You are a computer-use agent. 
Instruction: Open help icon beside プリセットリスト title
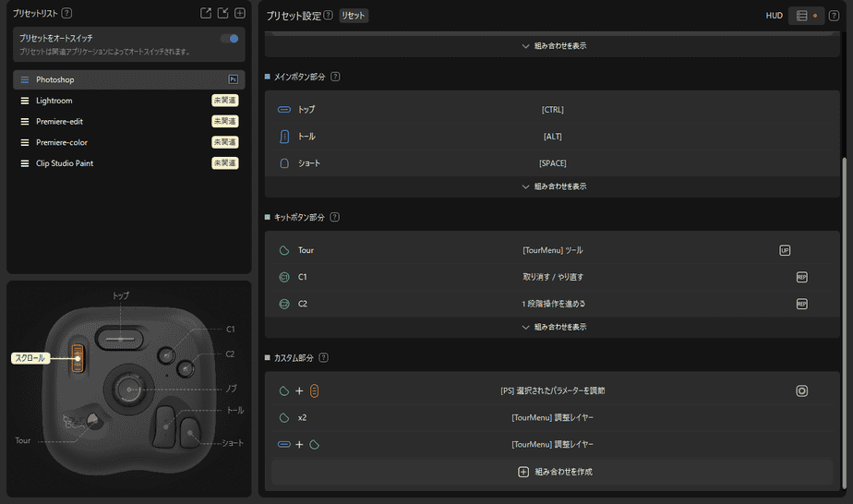[x=66, y=13]
